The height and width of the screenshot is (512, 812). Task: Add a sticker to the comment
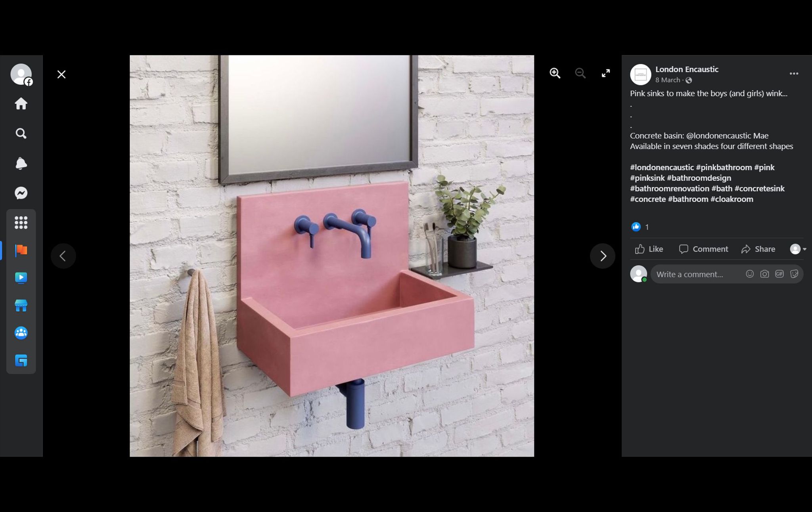point(794,274)
